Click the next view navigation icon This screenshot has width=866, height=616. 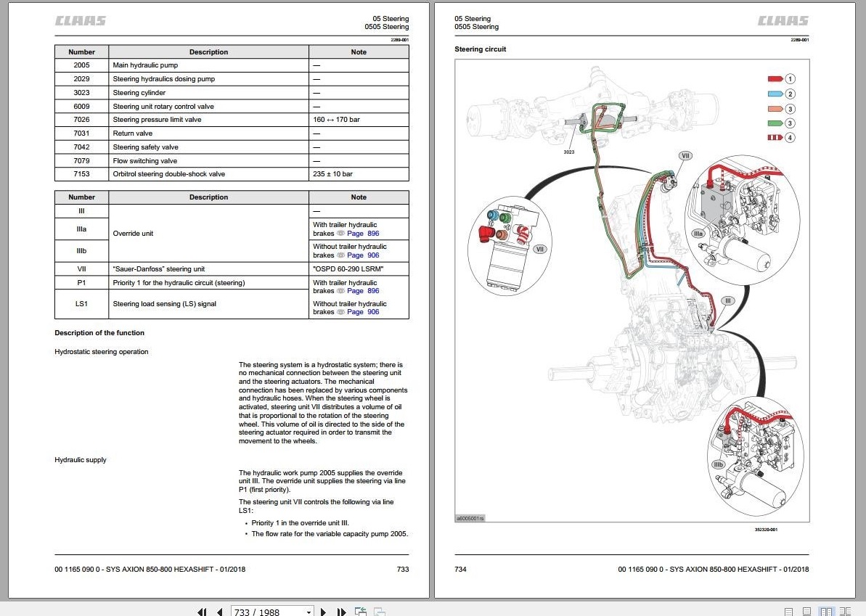(380, 611)
